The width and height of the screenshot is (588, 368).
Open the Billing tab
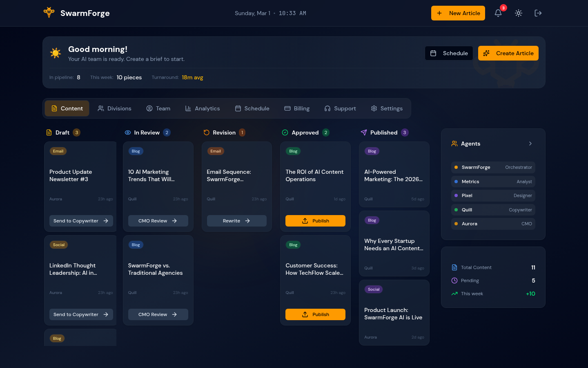click(x=297, y=108)
